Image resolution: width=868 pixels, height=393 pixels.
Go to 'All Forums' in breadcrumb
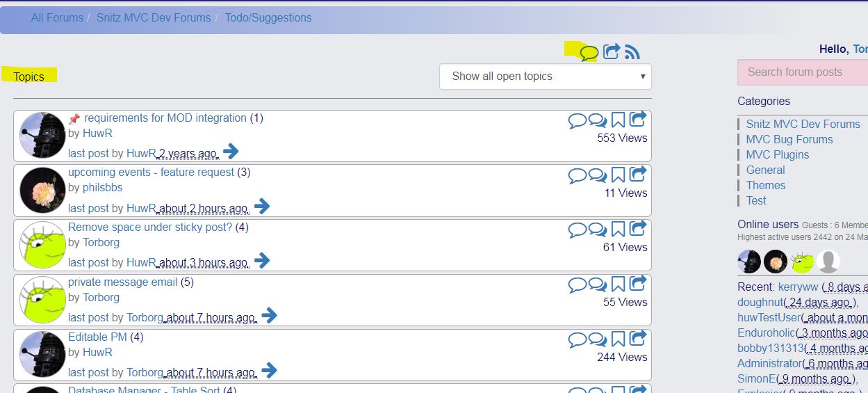tap(57, 18)
